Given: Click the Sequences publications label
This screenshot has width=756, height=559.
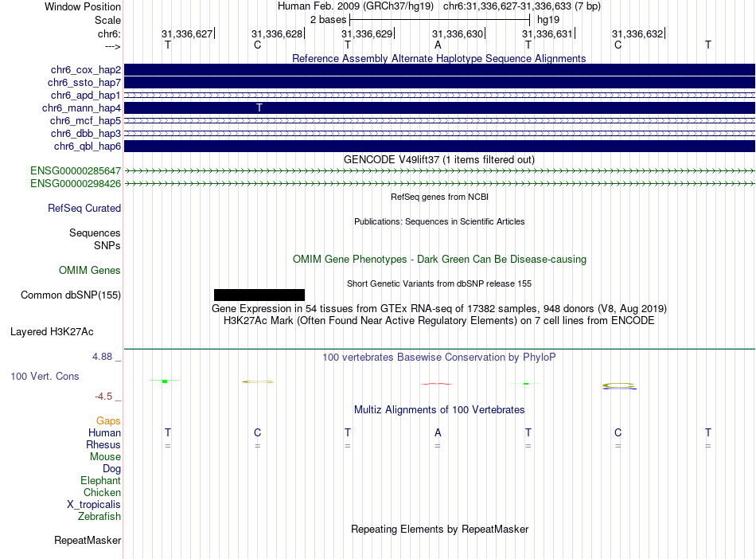Looking at the screenshot, I should pos(95,233).
